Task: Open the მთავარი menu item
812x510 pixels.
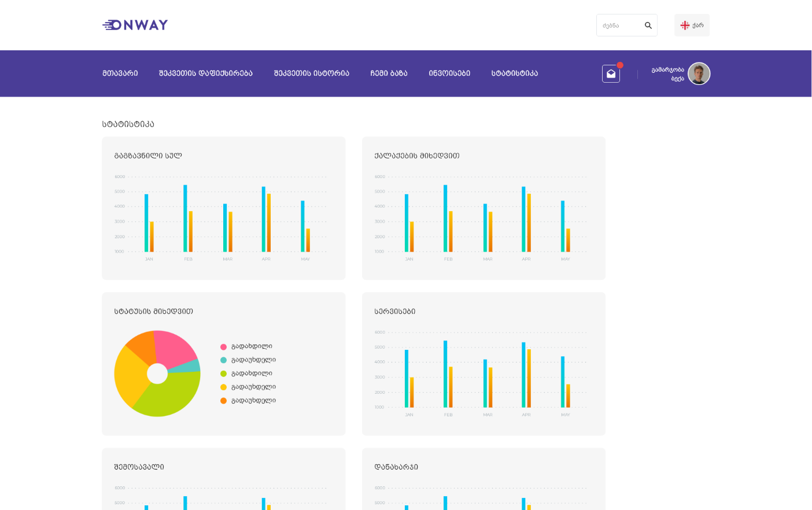Action: (x=120, y=73)
